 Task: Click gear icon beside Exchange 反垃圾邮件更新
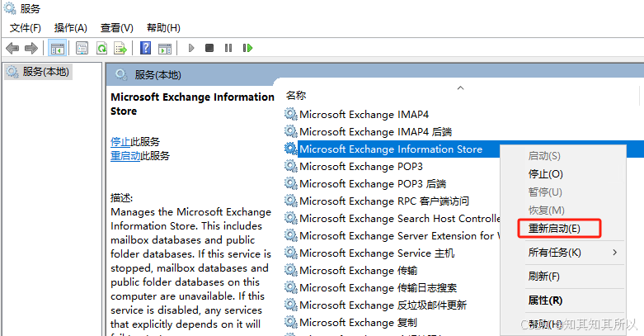pyautogui.click(x=291, y=305)
